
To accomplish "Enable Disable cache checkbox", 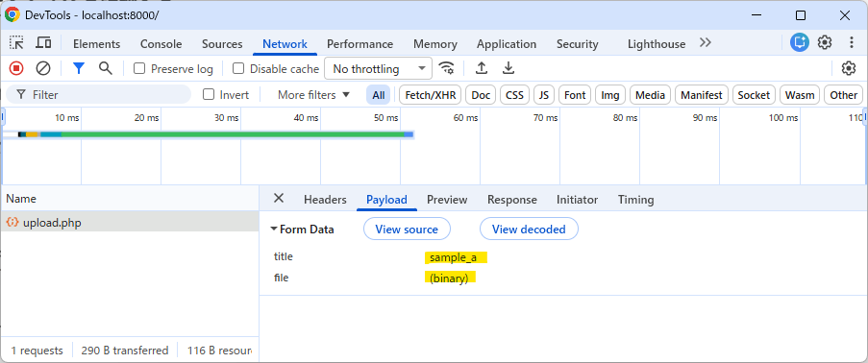I will [238, 68].
